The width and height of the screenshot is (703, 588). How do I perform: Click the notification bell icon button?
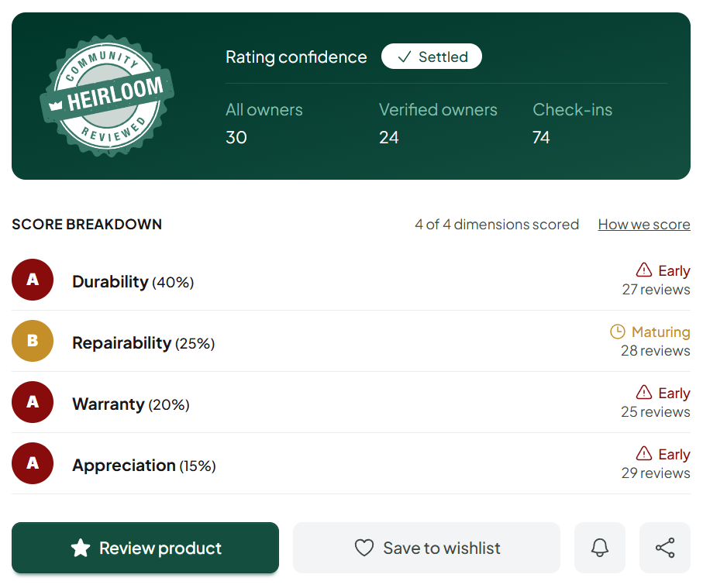click(599, 547)
